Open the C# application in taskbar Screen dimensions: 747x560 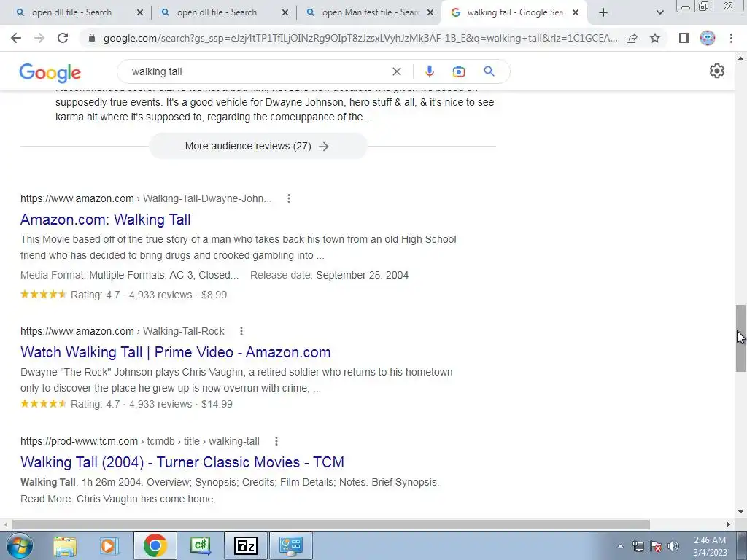[200, 545]
